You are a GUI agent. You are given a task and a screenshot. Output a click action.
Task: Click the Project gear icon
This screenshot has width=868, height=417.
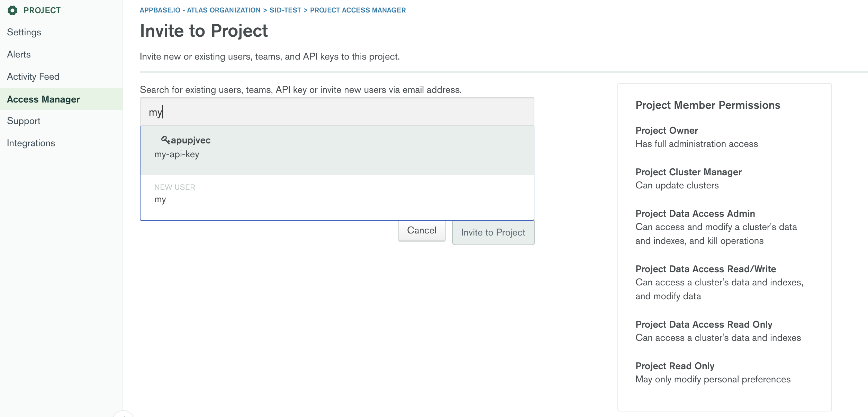(12, 10)
